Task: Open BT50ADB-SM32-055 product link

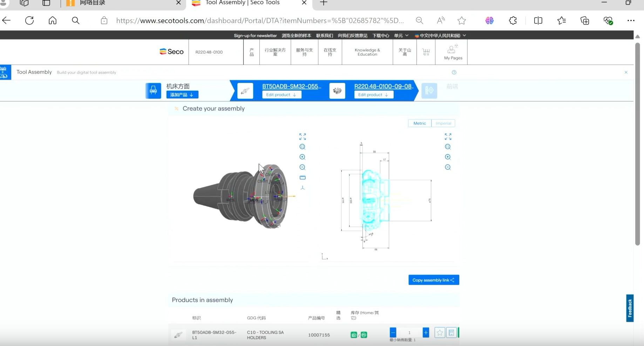Action: 292,86
